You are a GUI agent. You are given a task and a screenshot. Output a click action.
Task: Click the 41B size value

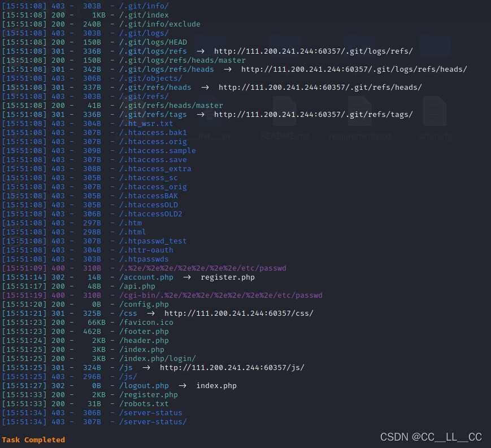94,106
